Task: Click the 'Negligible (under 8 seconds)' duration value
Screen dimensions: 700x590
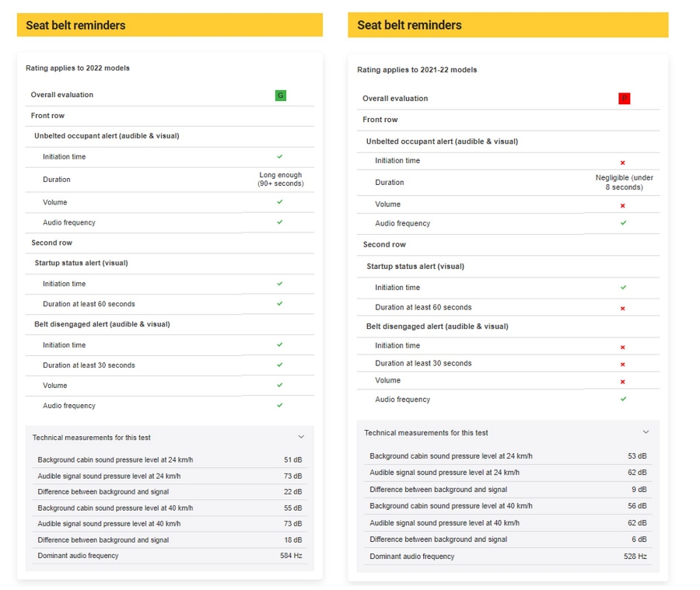Action: (624, 183)
